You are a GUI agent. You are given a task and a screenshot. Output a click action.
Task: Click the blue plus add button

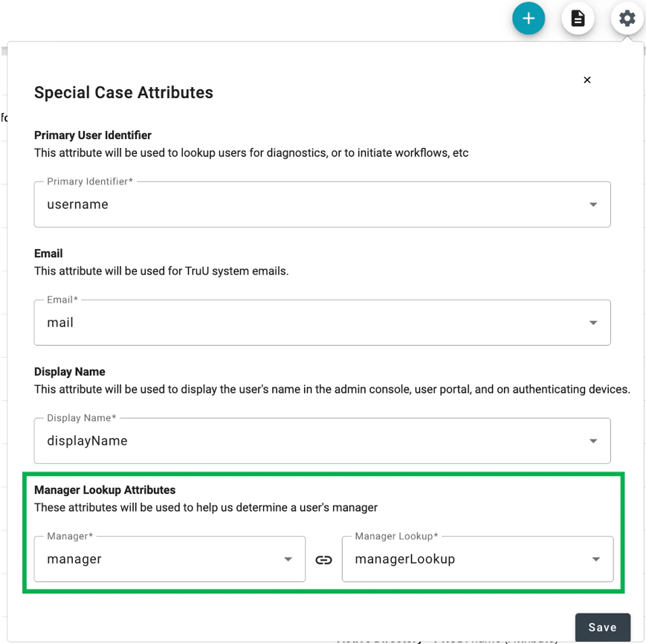click(x=529, y=19)
